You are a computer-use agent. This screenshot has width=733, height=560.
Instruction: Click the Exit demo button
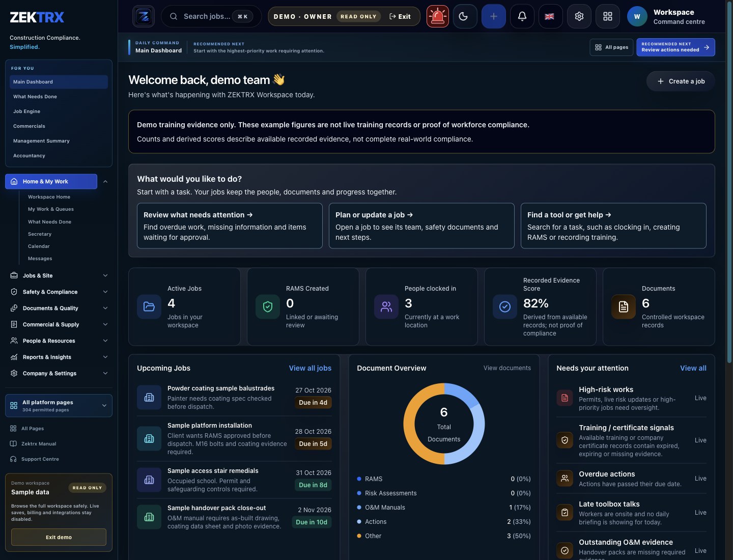tap(59, 537)
